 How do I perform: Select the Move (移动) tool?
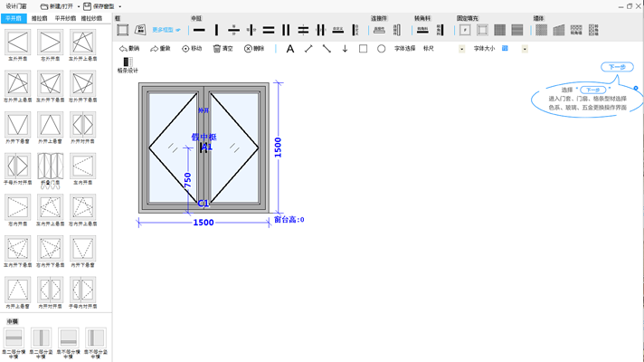point(192,49)
